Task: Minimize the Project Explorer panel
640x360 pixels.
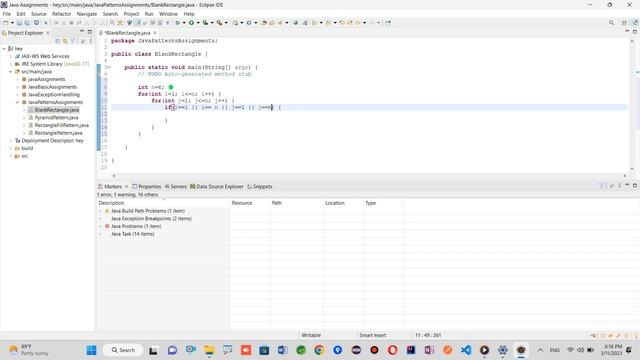Action: pos(82,32)
